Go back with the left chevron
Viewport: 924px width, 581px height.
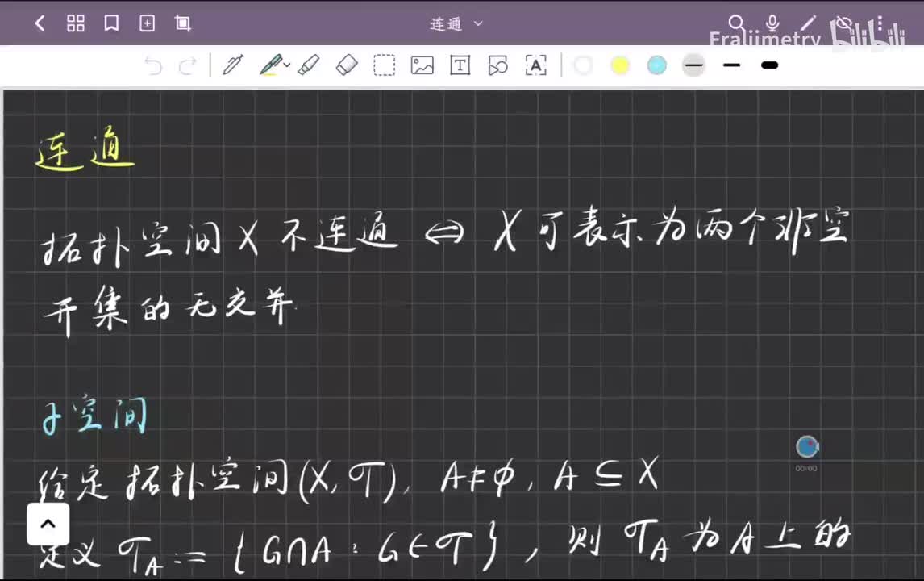[x=40, y=23]
